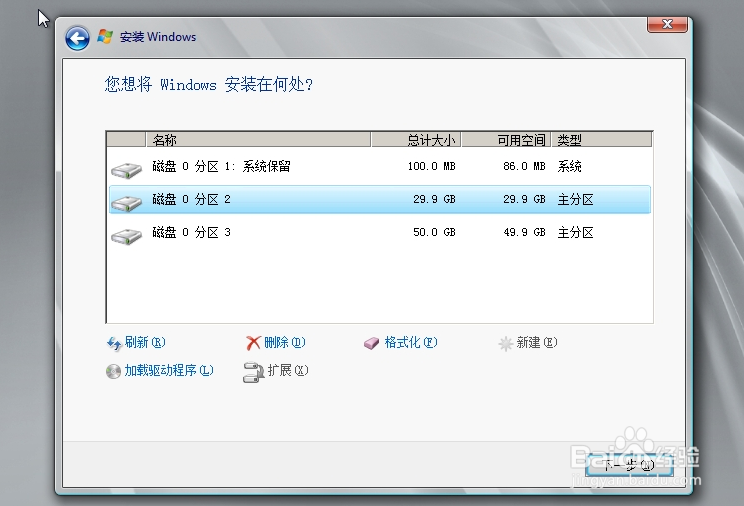Screen dimensions: 744x506
Task: Click the 系统 type cell
Action: pos(569,167)
